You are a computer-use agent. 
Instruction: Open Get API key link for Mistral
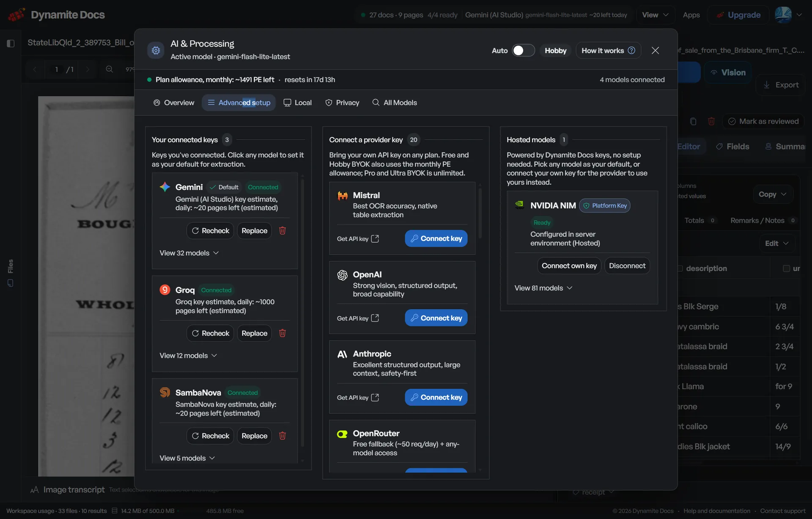[358, 239]
